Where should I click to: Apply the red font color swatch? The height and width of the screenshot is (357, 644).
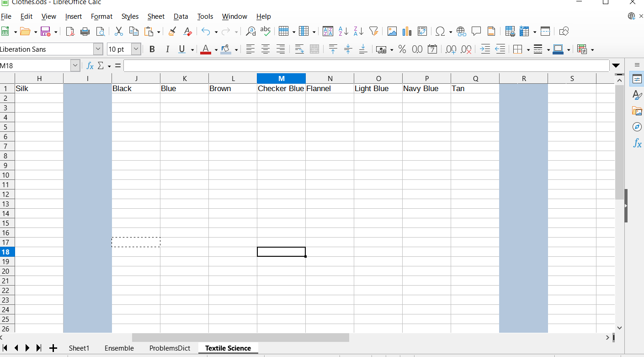point(206,49)
